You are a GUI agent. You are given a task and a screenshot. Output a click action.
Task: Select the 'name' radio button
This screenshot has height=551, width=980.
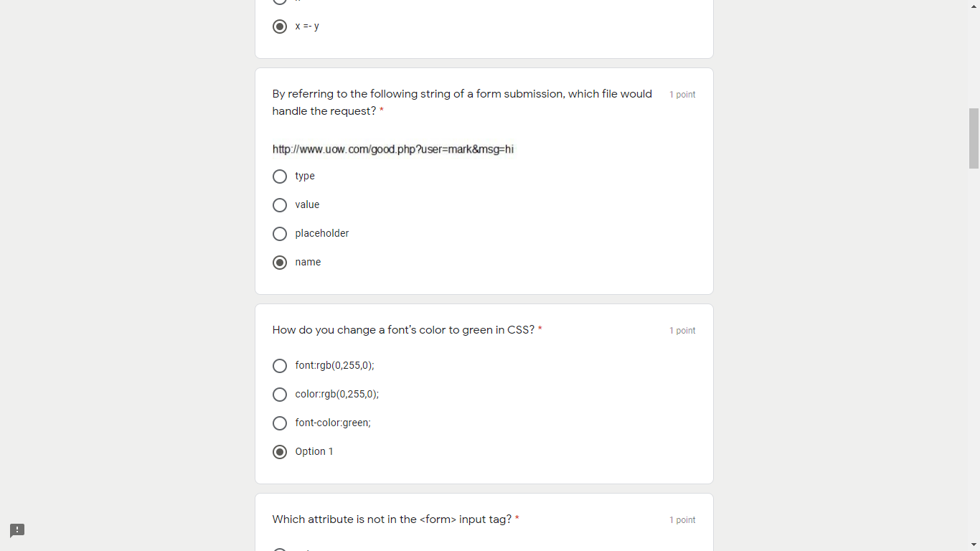pyautogui.click(x=280, y=262)
